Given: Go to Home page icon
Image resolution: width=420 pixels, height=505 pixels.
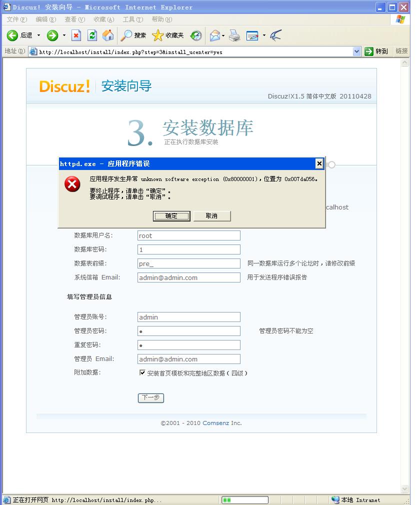Looking at the screenshot, I should (108, 35).
